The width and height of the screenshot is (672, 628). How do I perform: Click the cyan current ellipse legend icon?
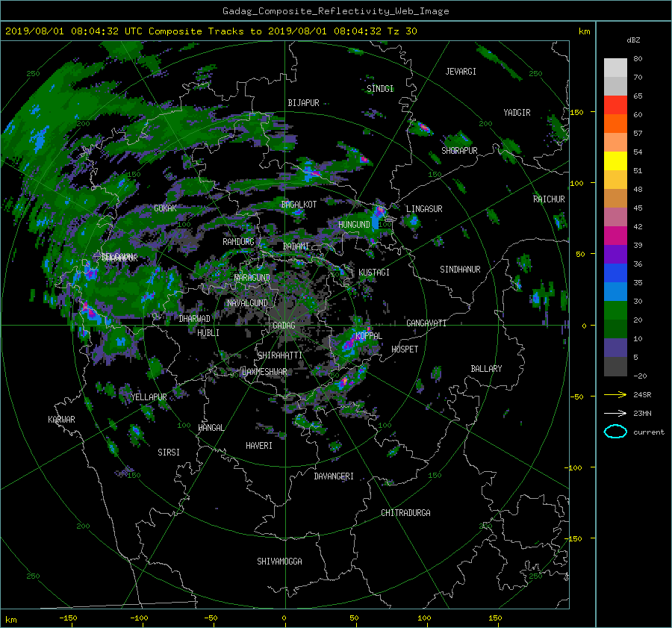click(615, 432)
